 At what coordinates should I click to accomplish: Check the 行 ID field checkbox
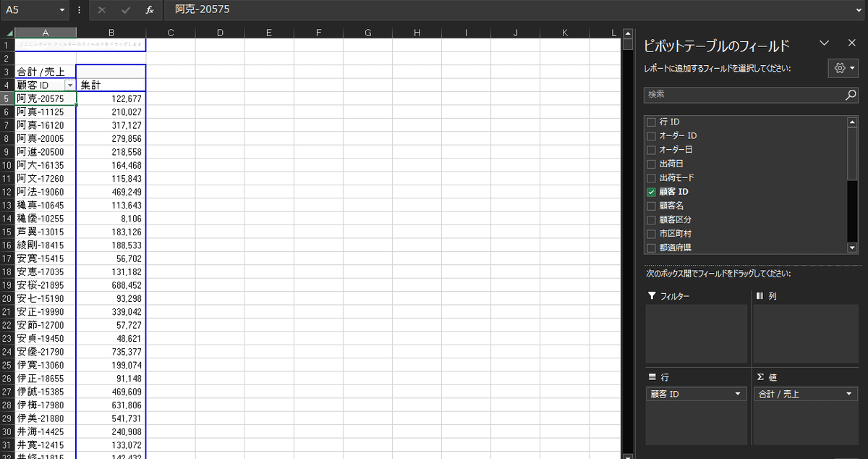(651, 122)
